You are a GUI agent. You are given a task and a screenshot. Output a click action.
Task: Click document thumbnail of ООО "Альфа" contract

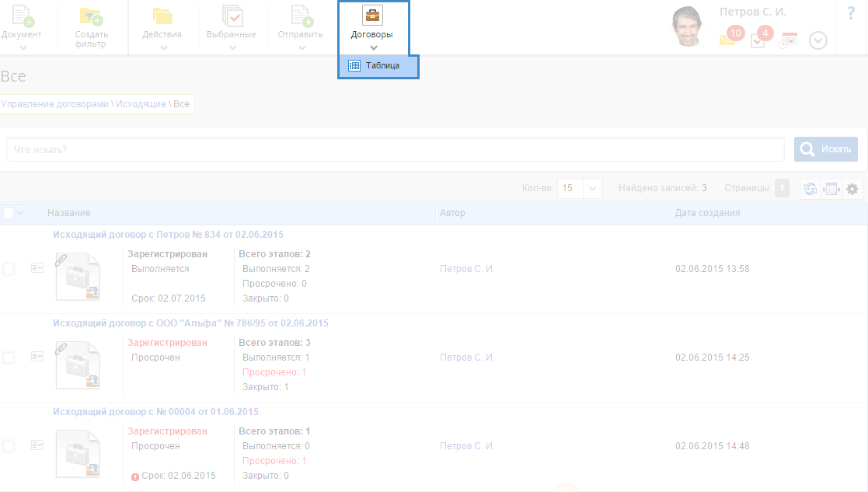(x=78, y=365)
